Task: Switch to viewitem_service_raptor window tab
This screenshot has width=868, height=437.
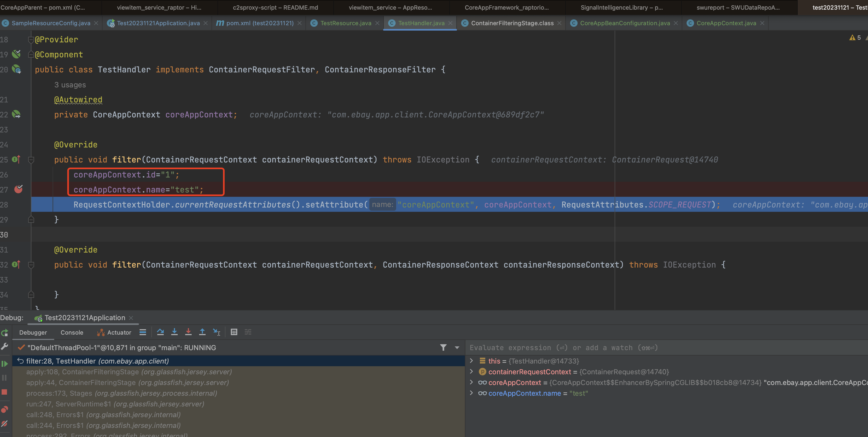Action: coord(159,8)
